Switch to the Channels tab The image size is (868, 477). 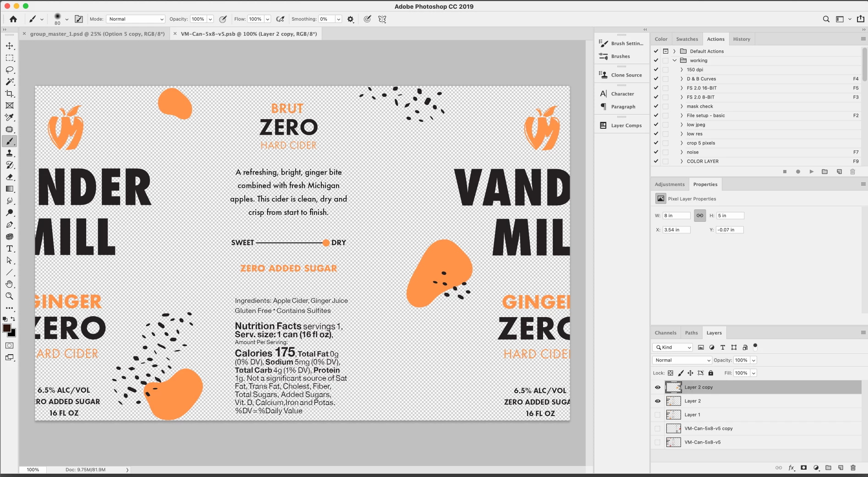665,333
